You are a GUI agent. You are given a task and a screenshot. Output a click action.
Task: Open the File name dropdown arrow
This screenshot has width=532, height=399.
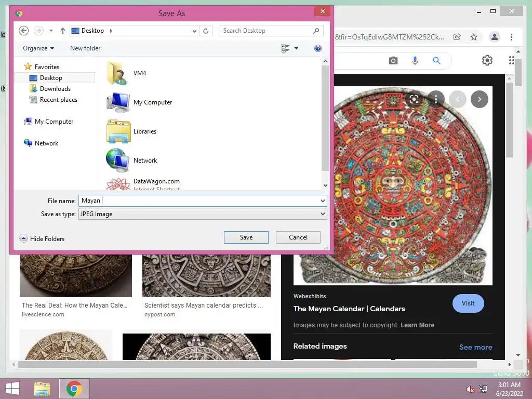click(323, 201)
